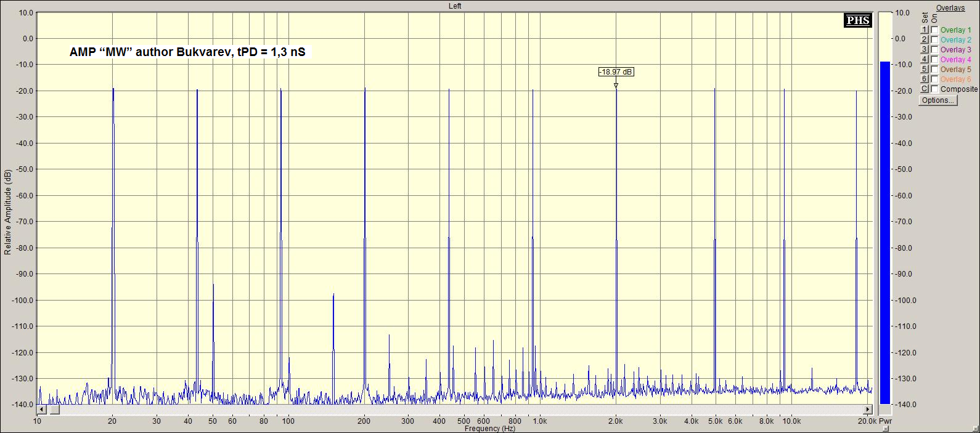The image size is (980, 433).
Task: Click the 5.0k frequency axis tick label
Action: coord(715,422)
